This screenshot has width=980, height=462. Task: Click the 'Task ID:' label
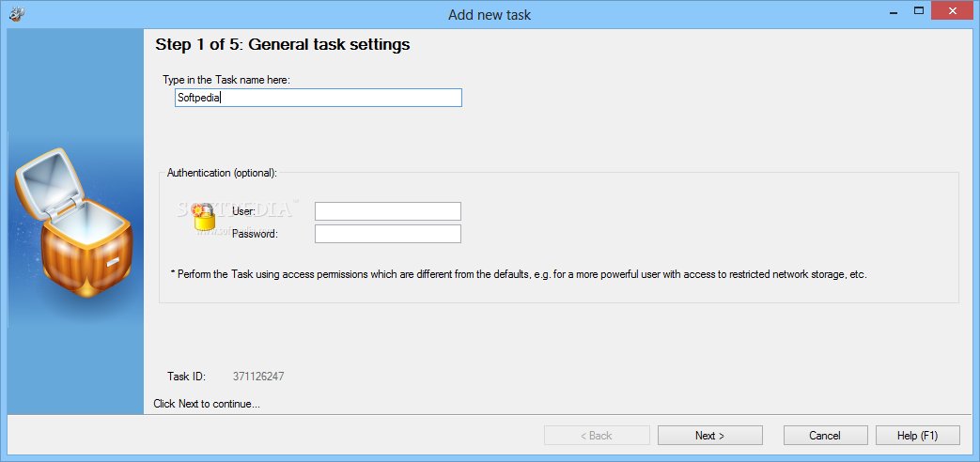186,377
